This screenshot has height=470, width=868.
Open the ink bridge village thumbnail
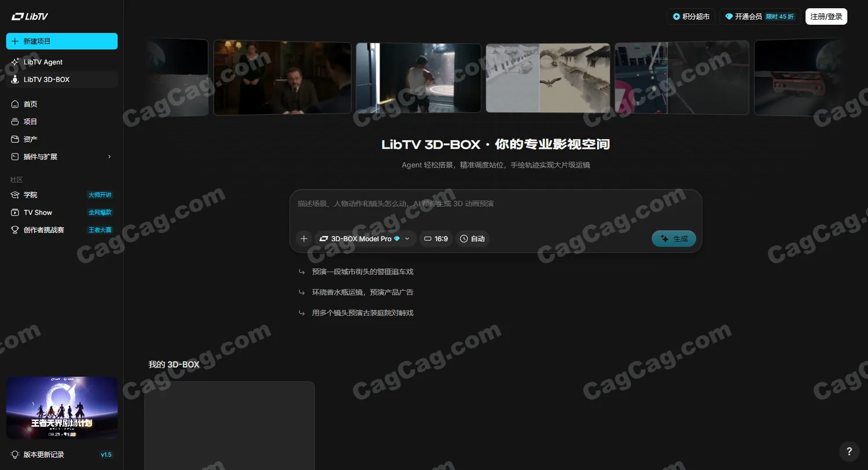[x=548, y=78]
